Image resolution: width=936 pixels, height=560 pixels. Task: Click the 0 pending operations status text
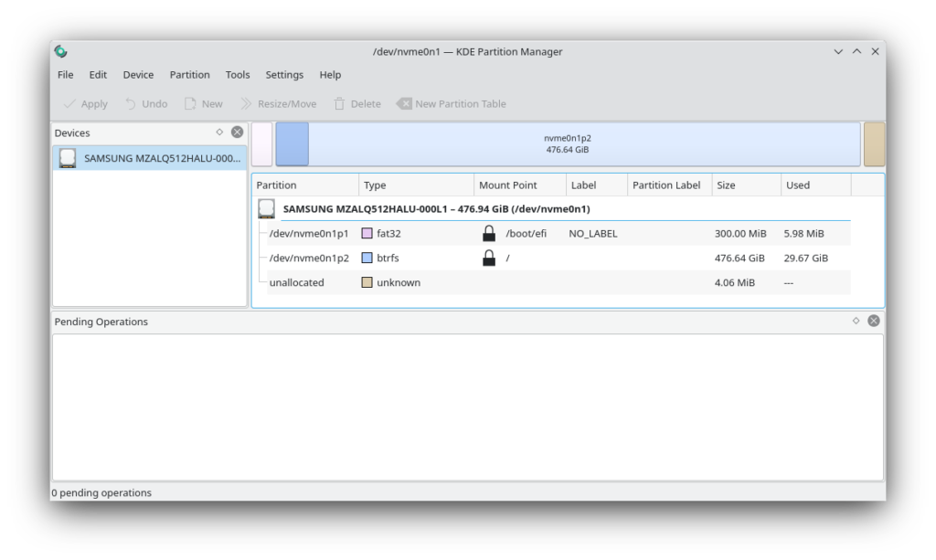101,493
